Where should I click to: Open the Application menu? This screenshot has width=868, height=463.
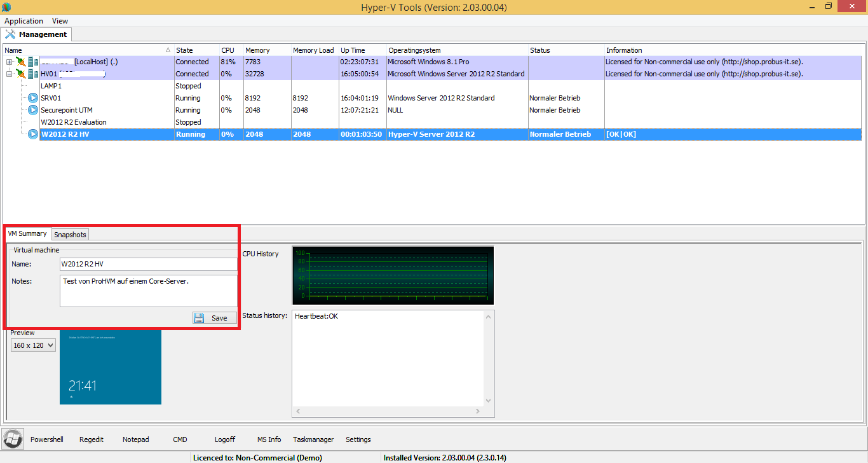(24, 21)
